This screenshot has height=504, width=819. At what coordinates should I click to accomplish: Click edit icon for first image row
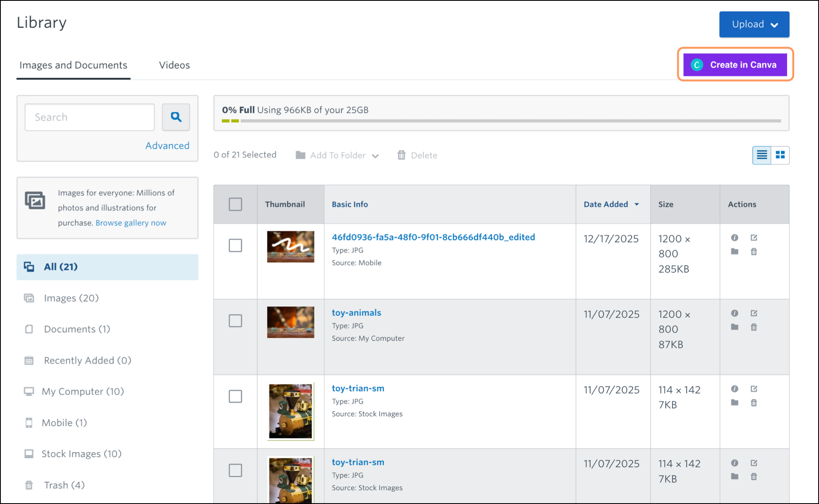(754, 238)
